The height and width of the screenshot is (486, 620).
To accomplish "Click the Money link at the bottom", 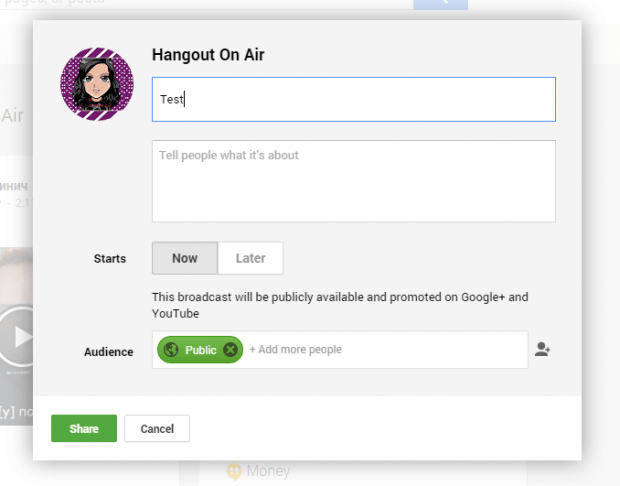I will [x=268, y=471].
